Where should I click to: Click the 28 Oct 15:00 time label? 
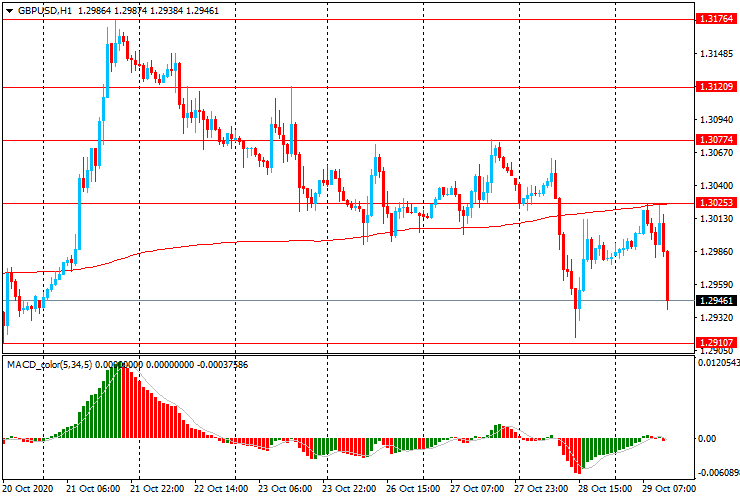(x=605, y=489)
